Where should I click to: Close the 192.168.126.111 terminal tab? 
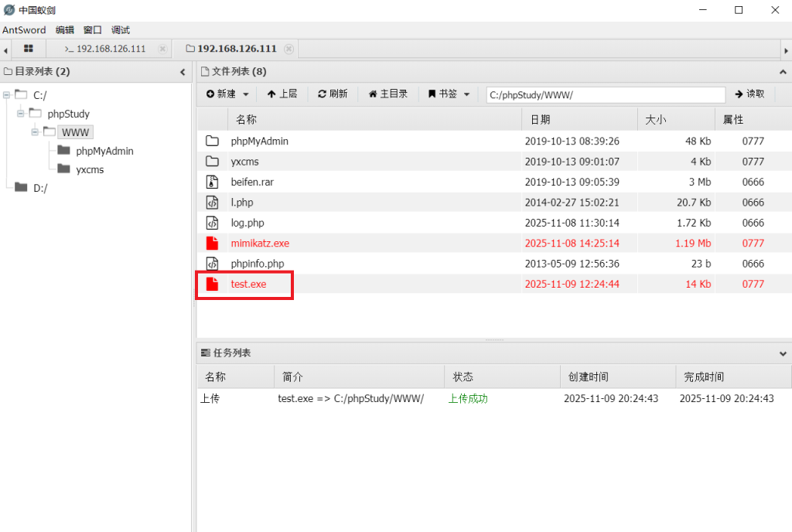tap(162, 49)
